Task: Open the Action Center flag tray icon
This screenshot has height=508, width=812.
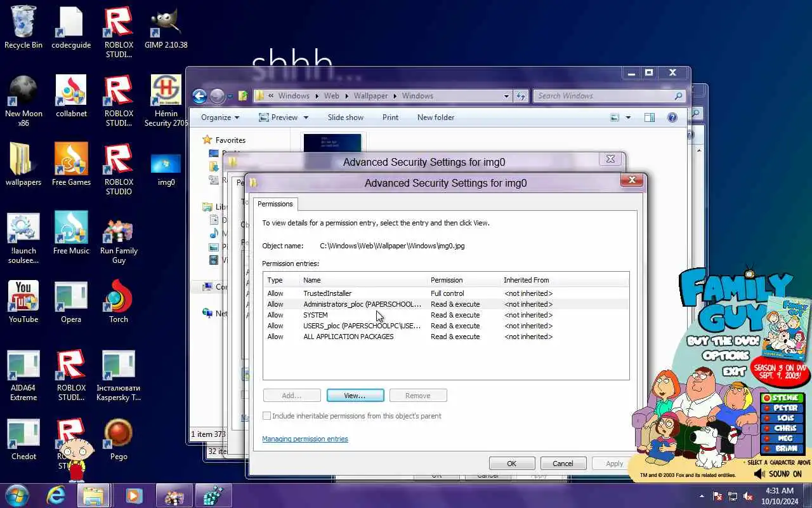Action: 717,496
